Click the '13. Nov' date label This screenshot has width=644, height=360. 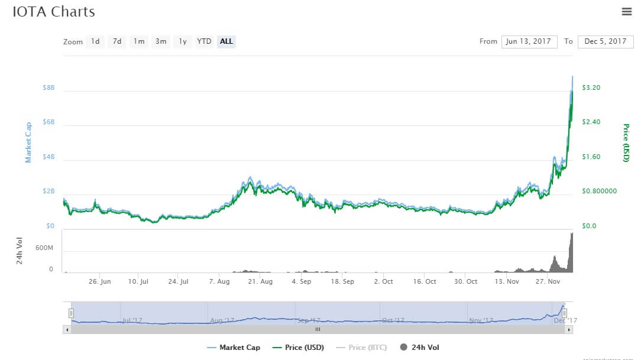507,281
